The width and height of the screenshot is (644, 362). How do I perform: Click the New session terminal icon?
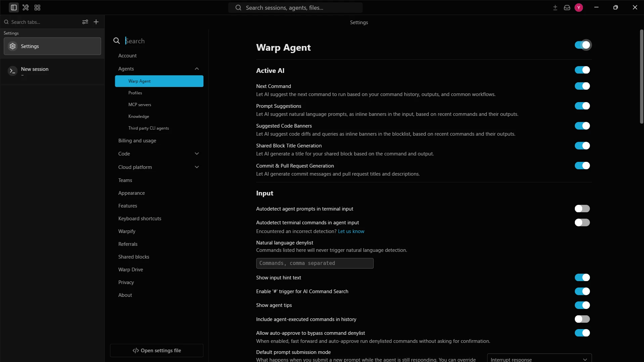point(12,71)
